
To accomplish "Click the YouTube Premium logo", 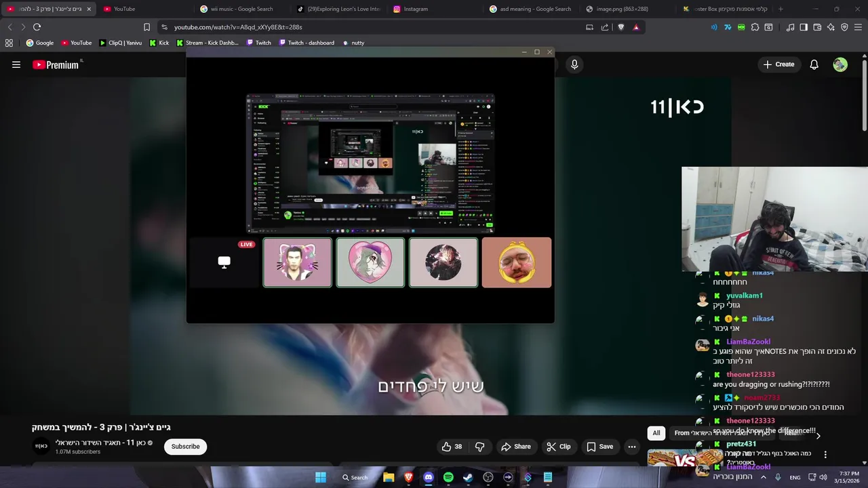I will pos(56,65).
